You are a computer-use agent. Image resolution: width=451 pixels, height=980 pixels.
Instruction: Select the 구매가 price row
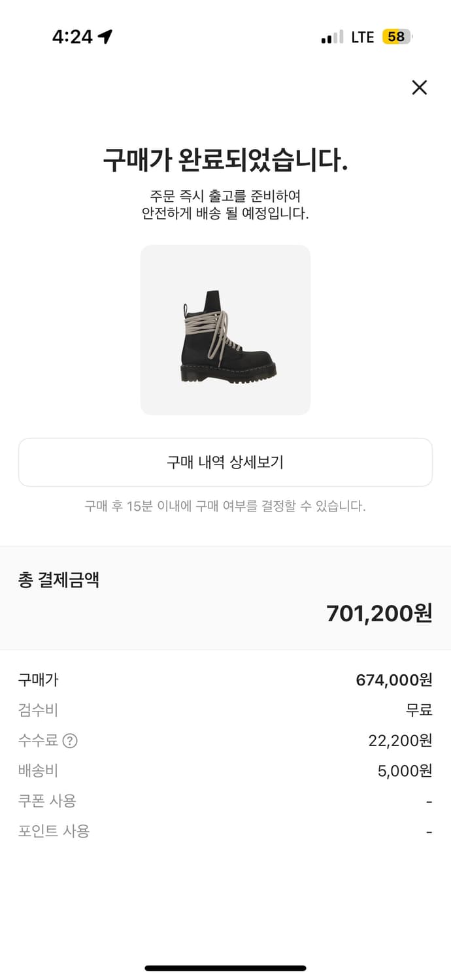point(225,680)
